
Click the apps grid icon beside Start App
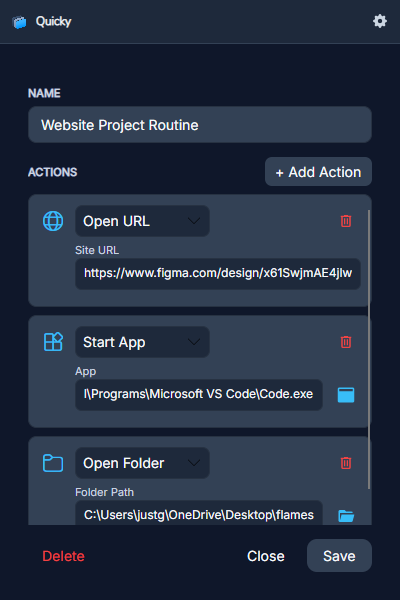(53, 342)
